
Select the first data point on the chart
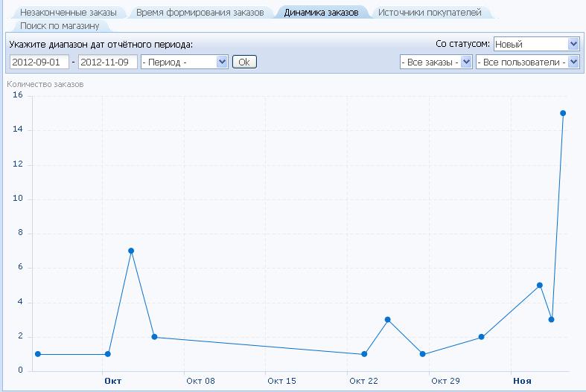[38, 354]
